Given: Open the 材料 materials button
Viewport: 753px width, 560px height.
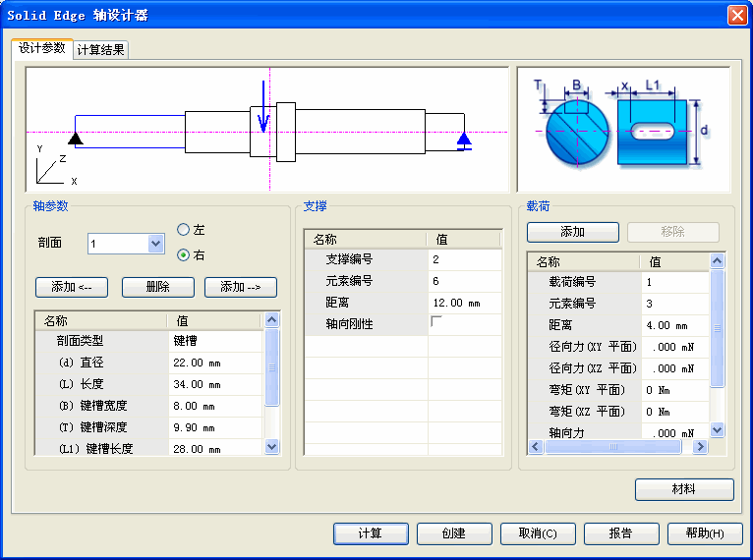Looking at the screenshot, I should tap(684, 489).
